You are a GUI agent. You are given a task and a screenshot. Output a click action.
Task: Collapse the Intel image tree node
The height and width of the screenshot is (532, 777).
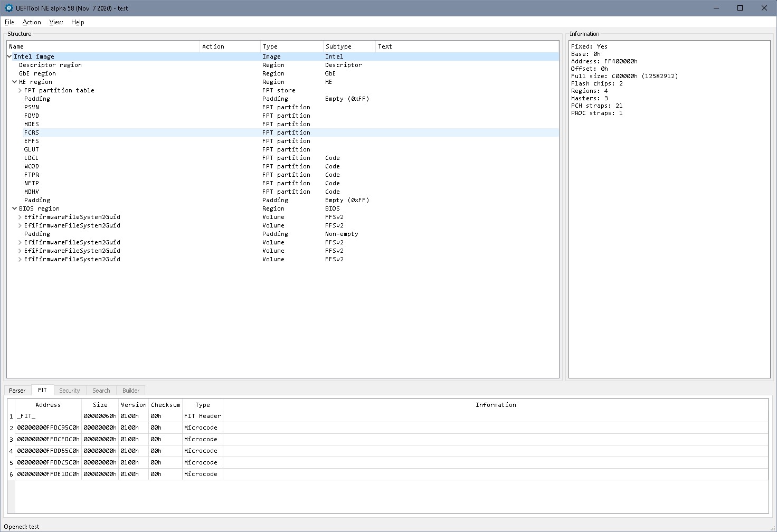tap(10, 56)
